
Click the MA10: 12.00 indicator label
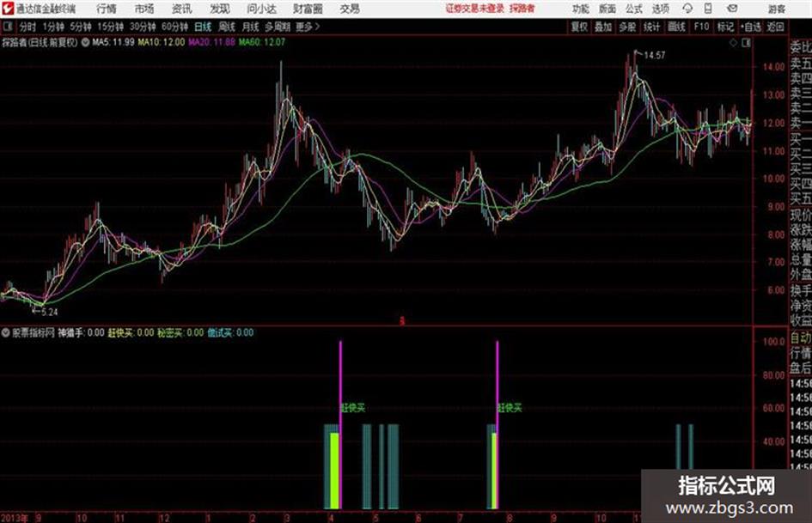pos(161,42)
